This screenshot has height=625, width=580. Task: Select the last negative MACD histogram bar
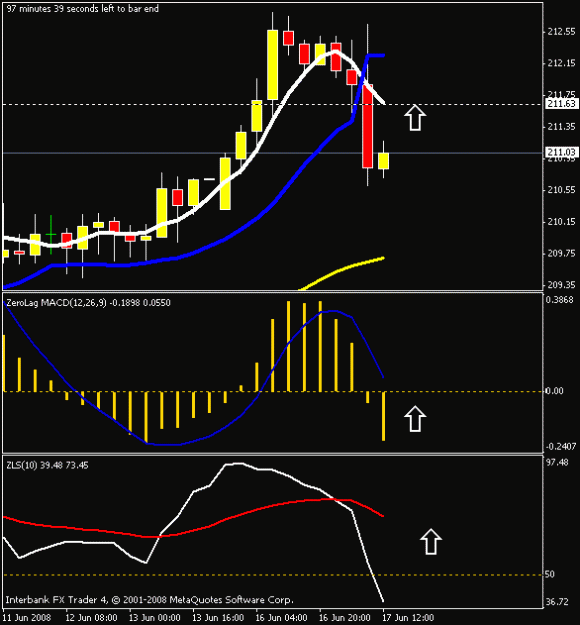[383, 416]
